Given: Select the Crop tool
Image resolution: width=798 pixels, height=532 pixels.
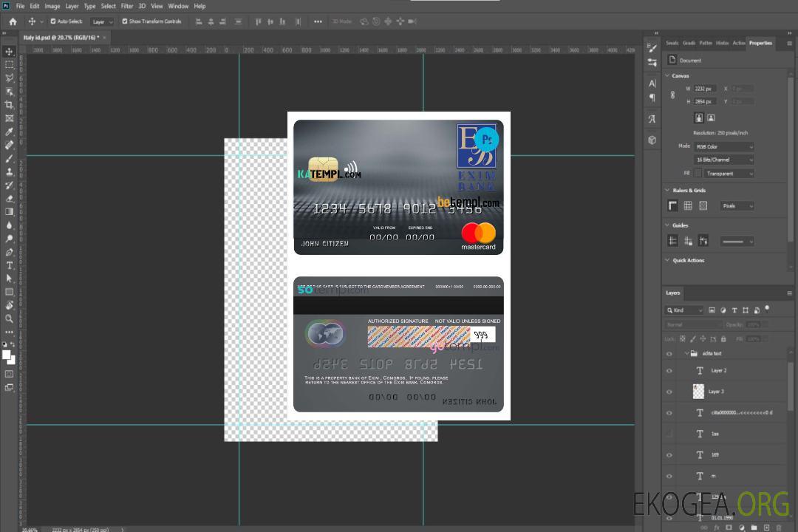Looking at the screenshot, I should point(9,105).
